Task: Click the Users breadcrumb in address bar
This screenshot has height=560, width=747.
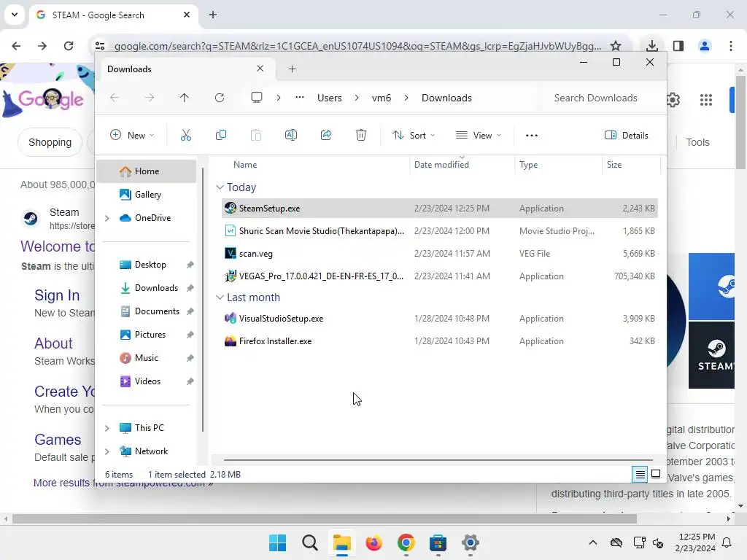Action: coord(330,98)
